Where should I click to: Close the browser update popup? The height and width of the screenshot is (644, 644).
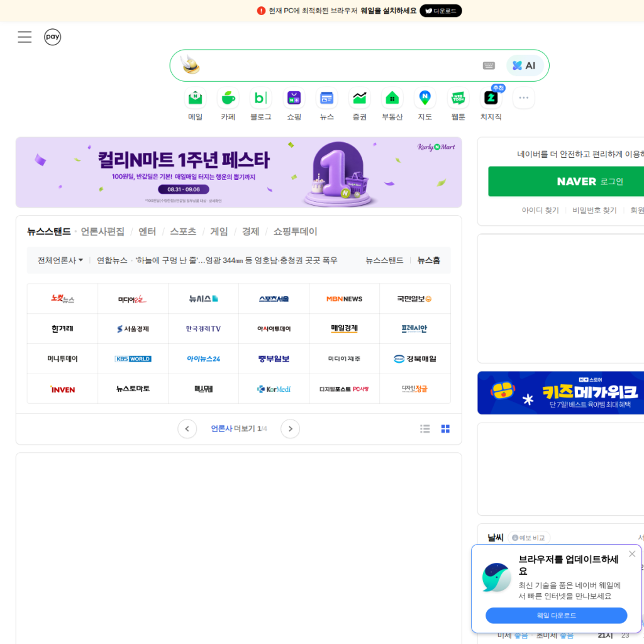pyautogui.click(x=632, y=554)
